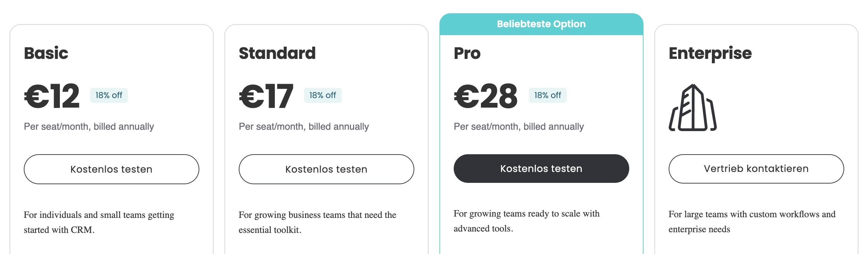Click Kostenlos testen under Basic plan
Viewport: 868px width, 254px height.
point(111,169)
